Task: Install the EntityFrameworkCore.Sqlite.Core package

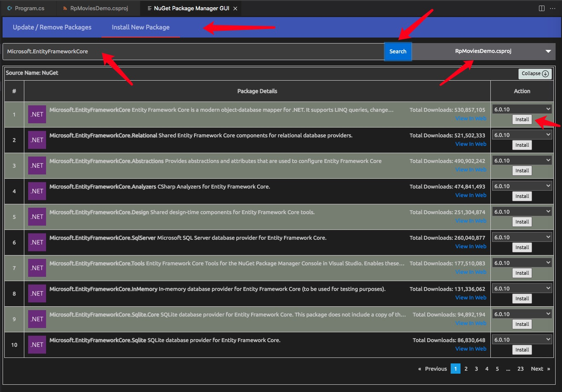Action: click(522, 324)
